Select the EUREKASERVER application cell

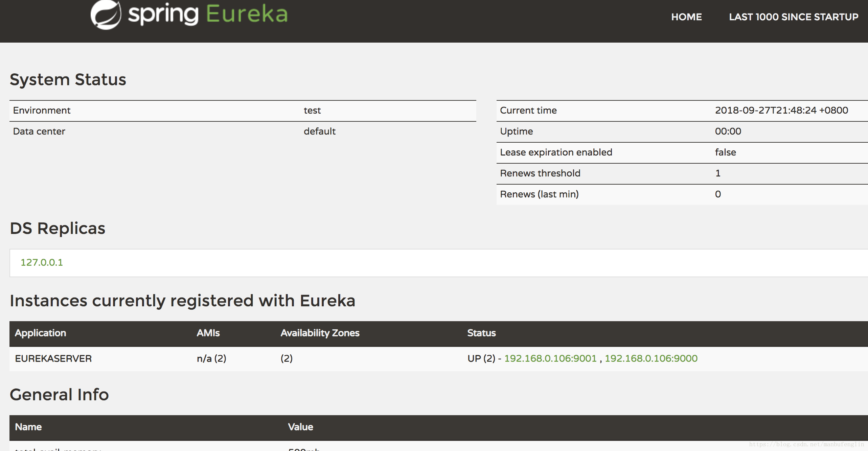(x=53, y=358)
